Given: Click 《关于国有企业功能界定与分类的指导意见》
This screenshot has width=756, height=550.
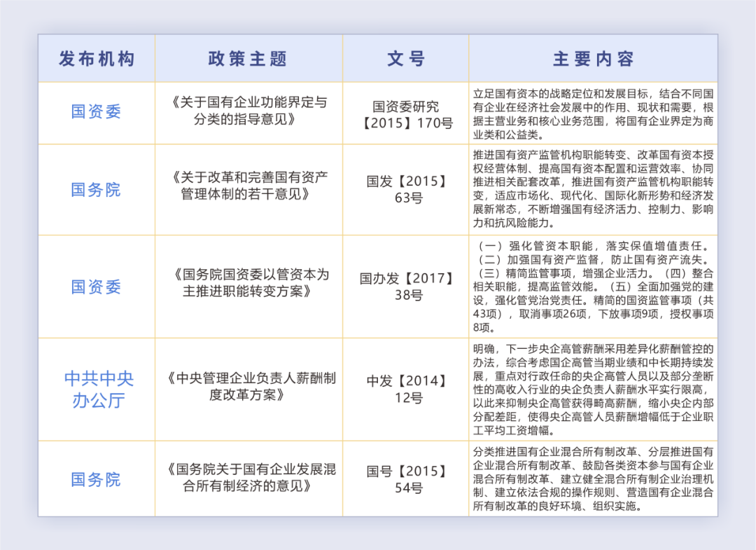Looking at the screenshot, I should (x=248, y=111).
